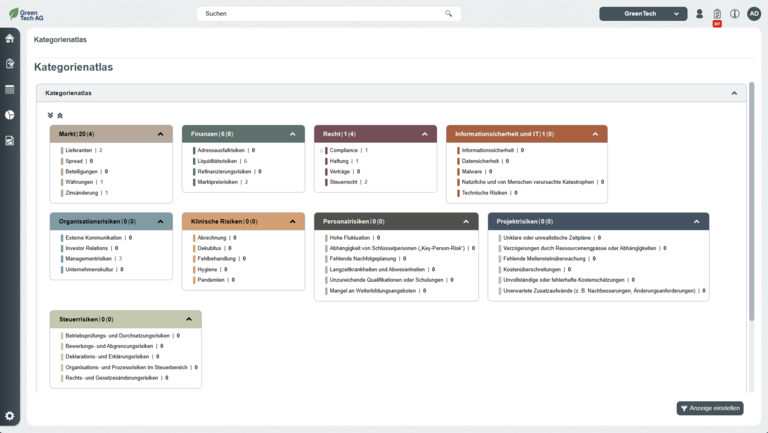Click the Anzeige einstellen button
The image size is (768, 433).
tap(710, 408)
